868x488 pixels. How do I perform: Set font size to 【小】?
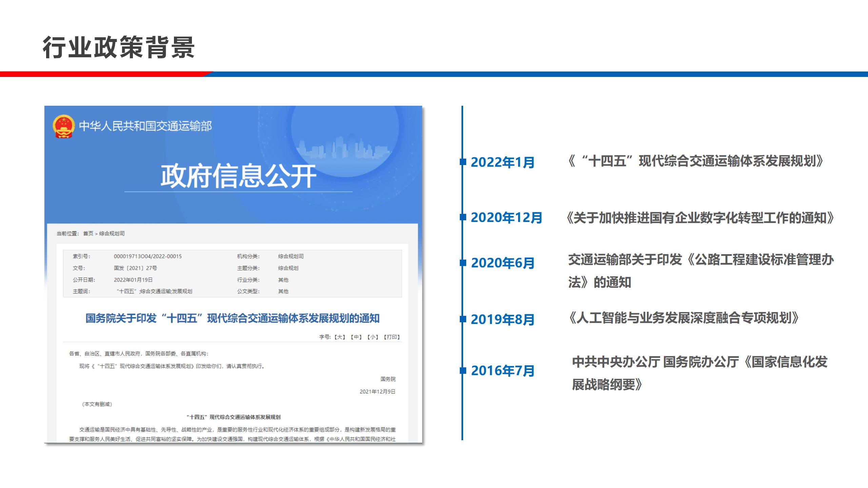(x=373, y=337)
